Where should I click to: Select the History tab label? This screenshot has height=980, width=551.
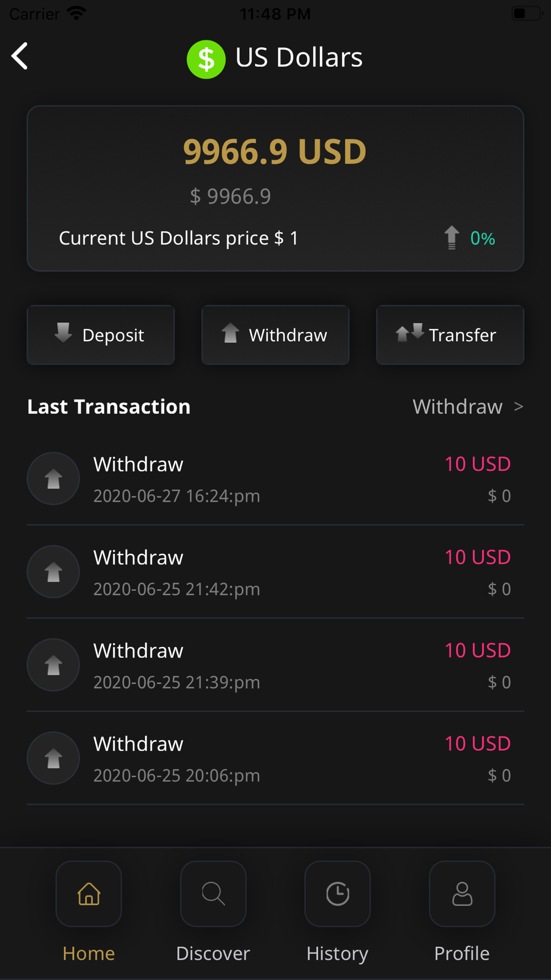point(337,954)
